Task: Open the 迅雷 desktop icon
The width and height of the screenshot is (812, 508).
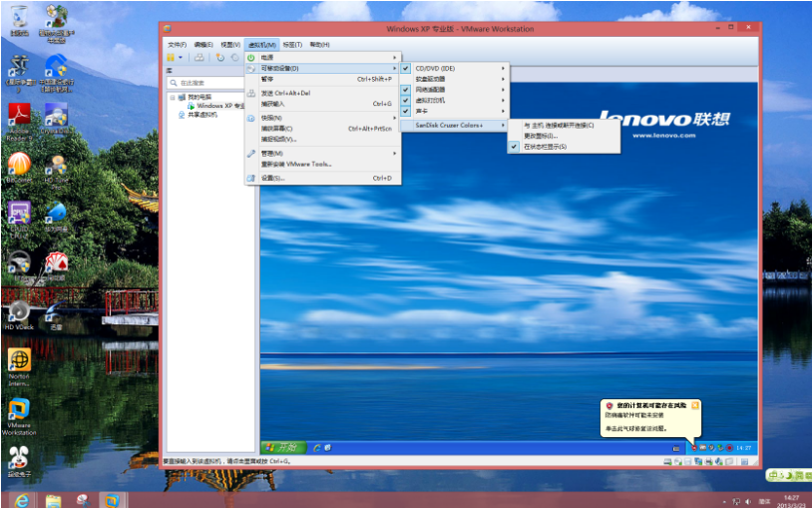Action: (x=56, y=315)
